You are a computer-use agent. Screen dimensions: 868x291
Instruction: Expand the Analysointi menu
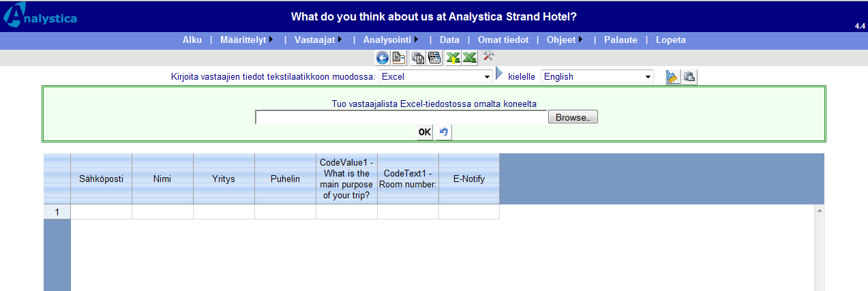point(391,40)
